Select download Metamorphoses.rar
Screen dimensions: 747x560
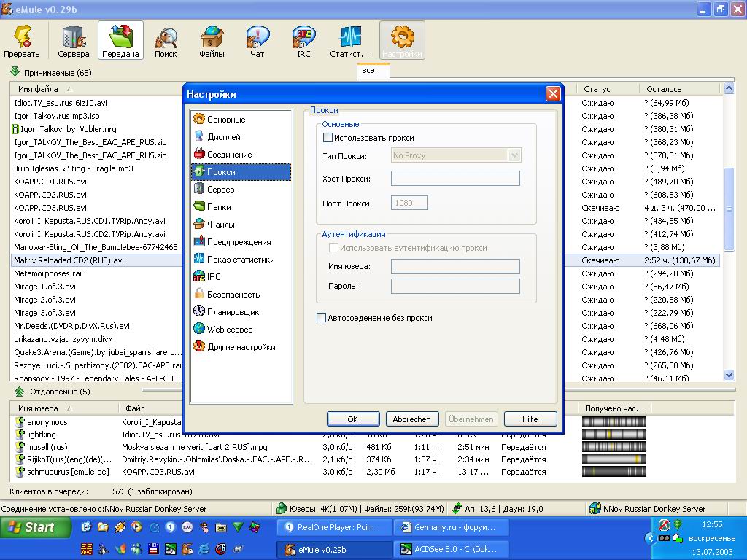click(x=48, y=274)
